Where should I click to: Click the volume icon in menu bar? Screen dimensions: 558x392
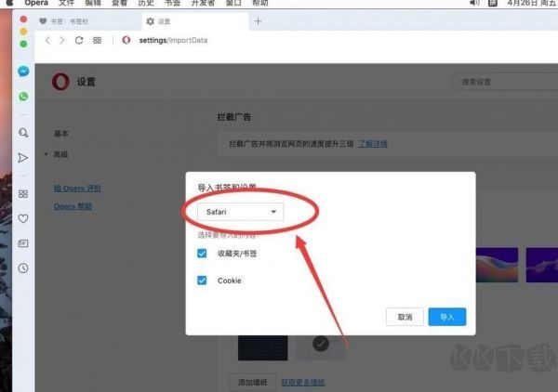tap(474, 3)
